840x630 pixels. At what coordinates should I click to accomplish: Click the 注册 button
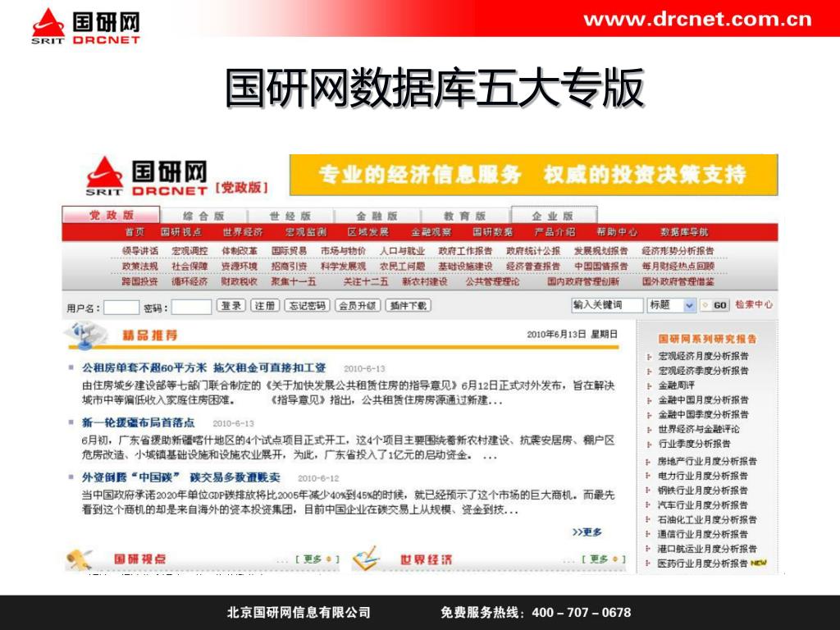[265, 305]
